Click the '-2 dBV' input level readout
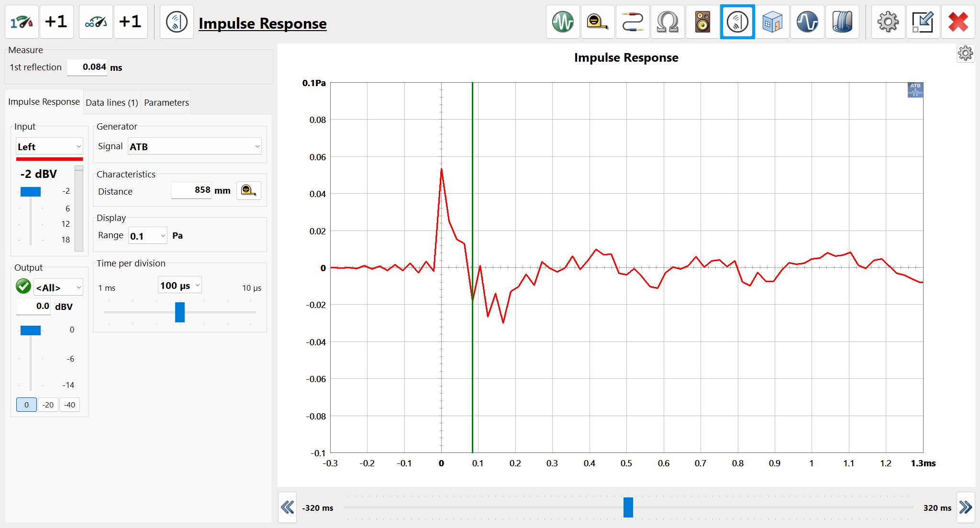The width and height of the screenshot is (980, 528). click(39, 174)
